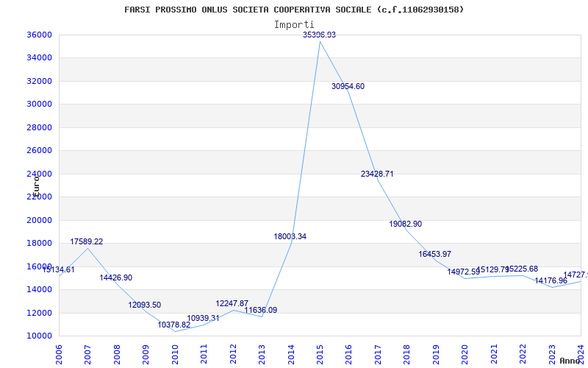This screenshot has height=368, width=588.
Task: Click the y-axis tick 20000
Action: pos(39,220)
